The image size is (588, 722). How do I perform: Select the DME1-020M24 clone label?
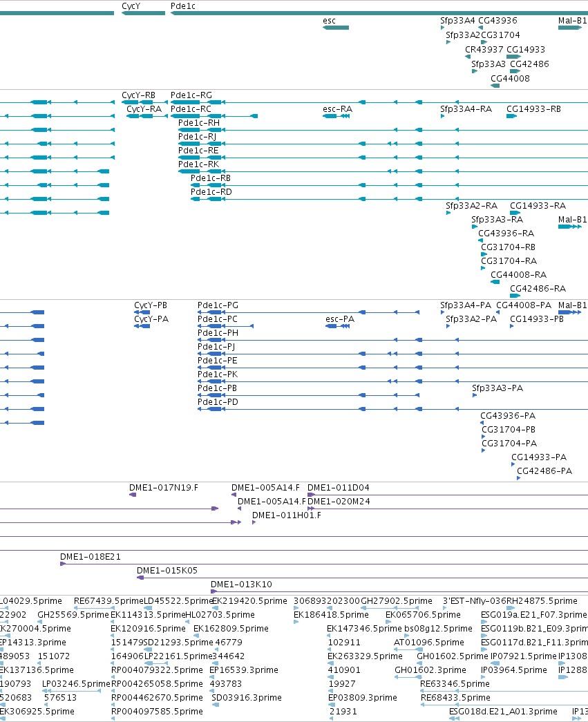[x=339, y=501]
